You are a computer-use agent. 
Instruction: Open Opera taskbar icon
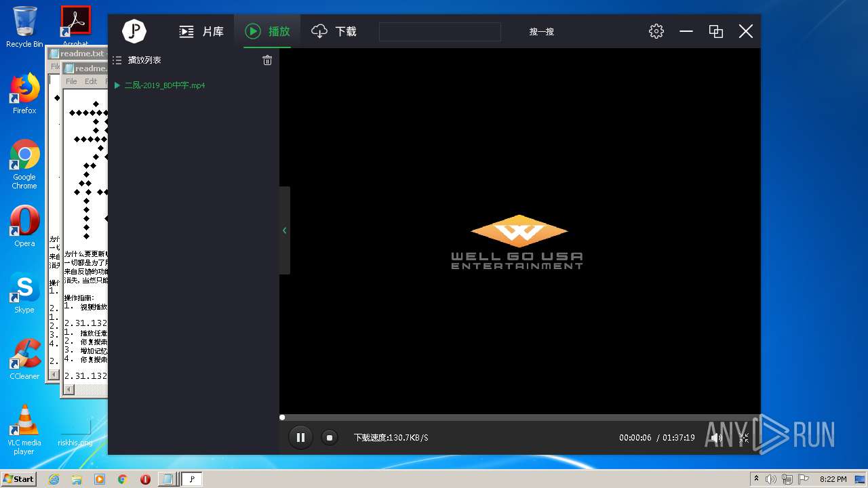(x=145, y=479)
